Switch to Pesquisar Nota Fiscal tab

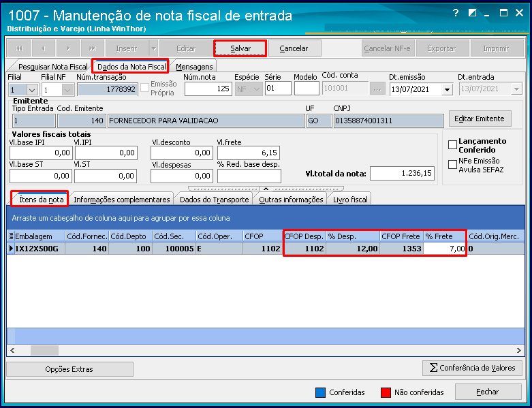point(52,67)
